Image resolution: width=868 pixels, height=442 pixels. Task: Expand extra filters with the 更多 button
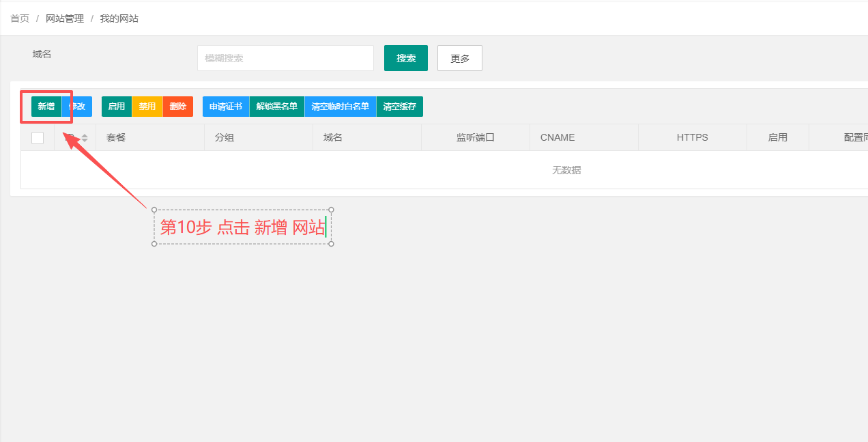[x=459, y=59]
